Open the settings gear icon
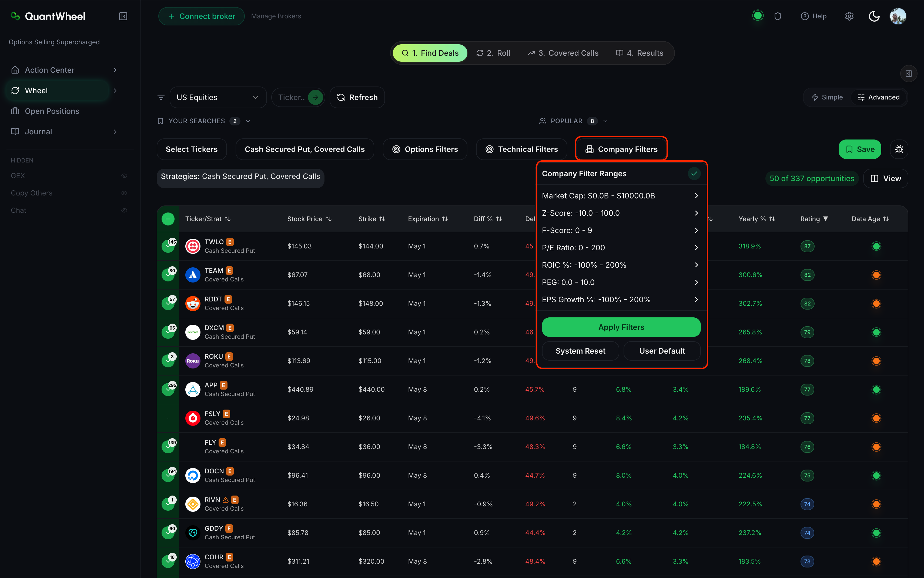The image size is (924, 578). pyautogui.click(x=849, y=16)
